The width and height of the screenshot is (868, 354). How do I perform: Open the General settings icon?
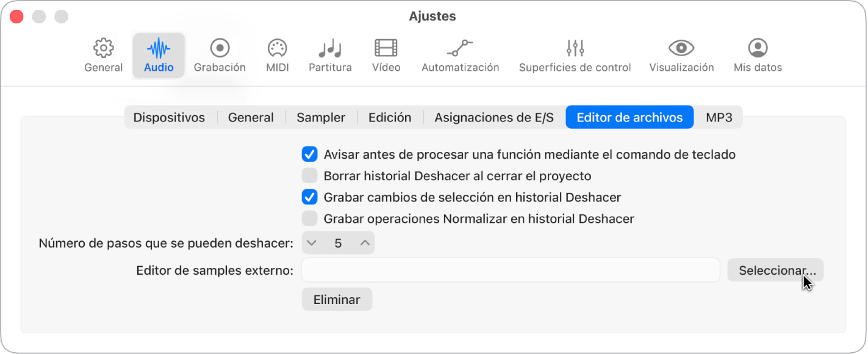(x=103, y=53)
